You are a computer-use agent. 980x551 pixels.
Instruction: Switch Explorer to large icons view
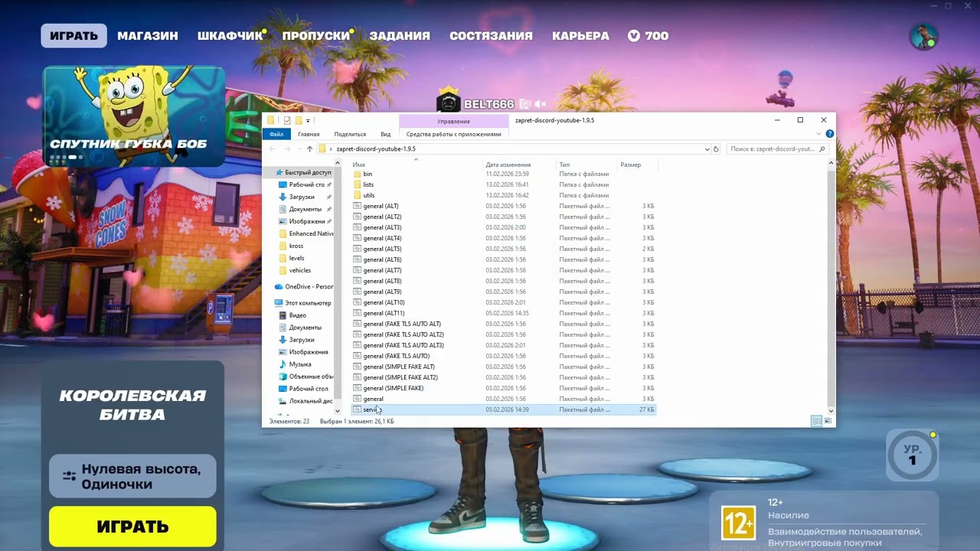(x=828, y=421)
